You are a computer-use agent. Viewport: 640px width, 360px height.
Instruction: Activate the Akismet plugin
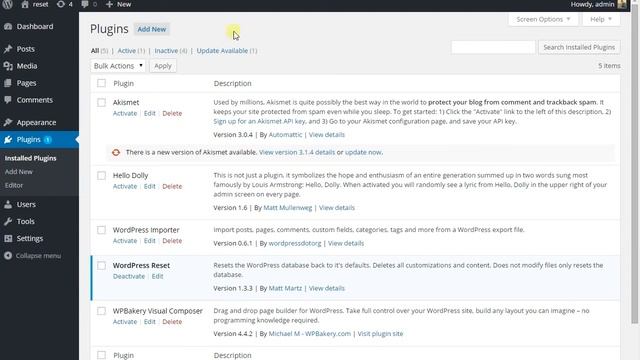(125, 113)
